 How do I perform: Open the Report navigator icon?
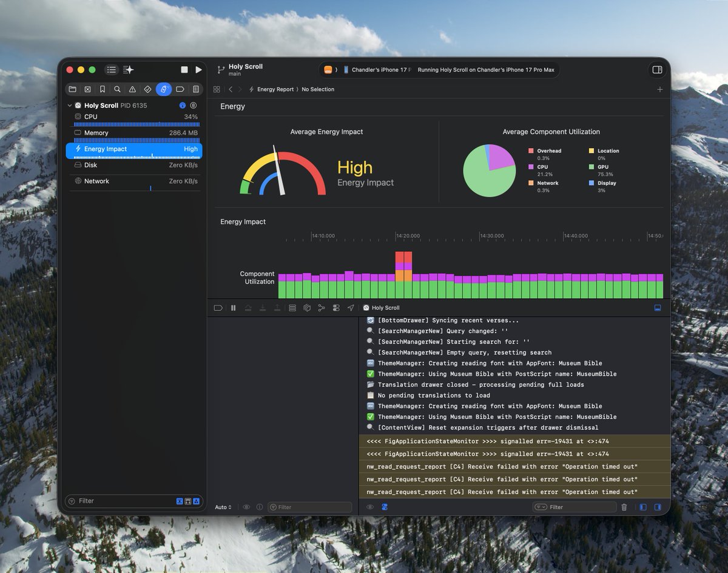tap(195, 89)
